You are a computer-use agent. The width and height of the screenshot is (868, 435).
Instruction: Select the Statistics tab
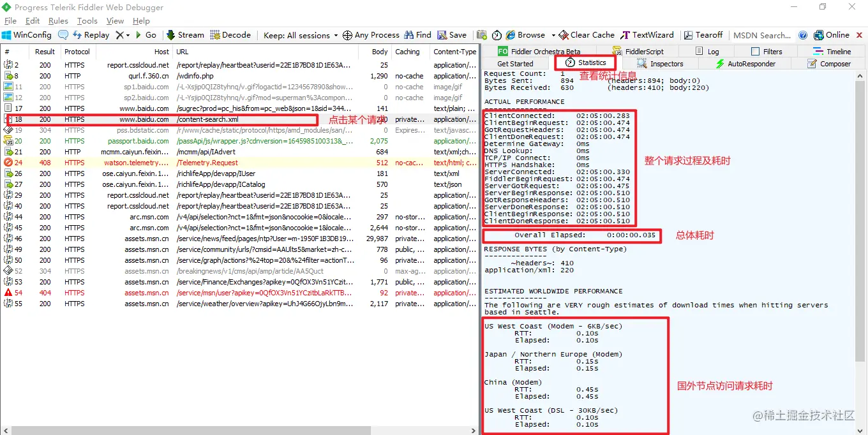click(x=585, y=63)
